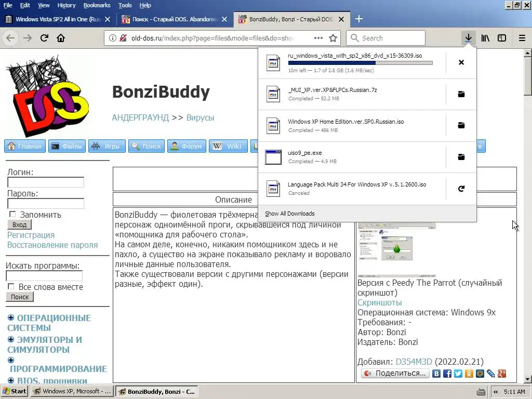Screen dimensions: 532x399
Task: Open the Home page button
Action: pyautogui.click(x=61, y=38)
